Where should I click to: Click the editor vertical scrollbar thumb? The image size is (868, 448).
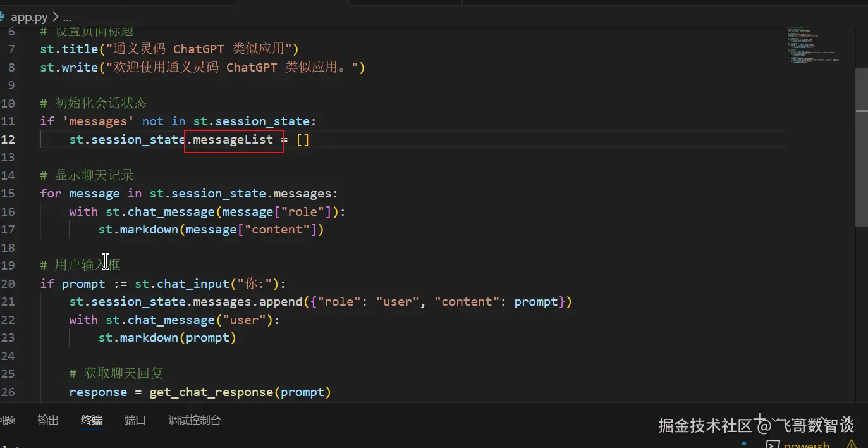[x=862, y=147]
